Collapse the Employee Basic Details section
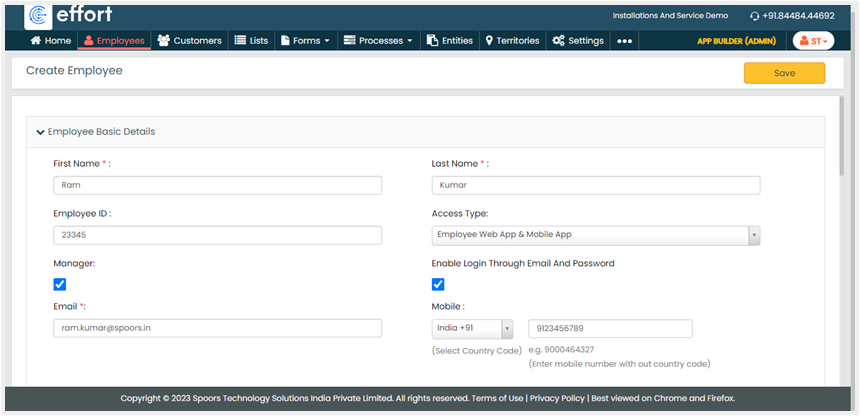The image size is (860, 416). coord(40,132)
